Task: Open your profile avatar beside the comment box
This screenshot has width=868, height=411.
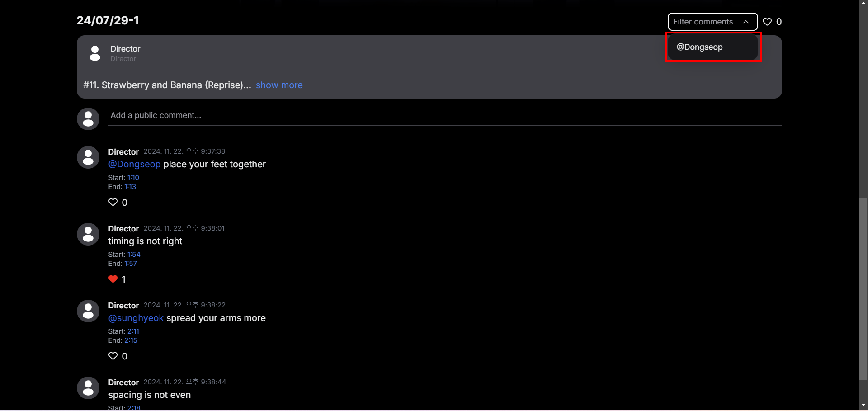Action: (x=88, y=118)
